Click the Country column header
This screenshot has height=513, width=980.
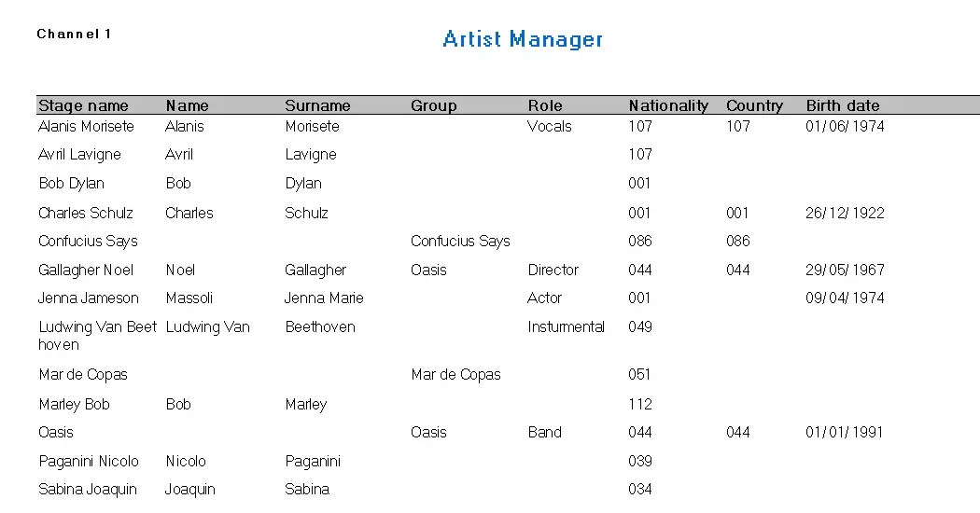[x=754, y=105]
